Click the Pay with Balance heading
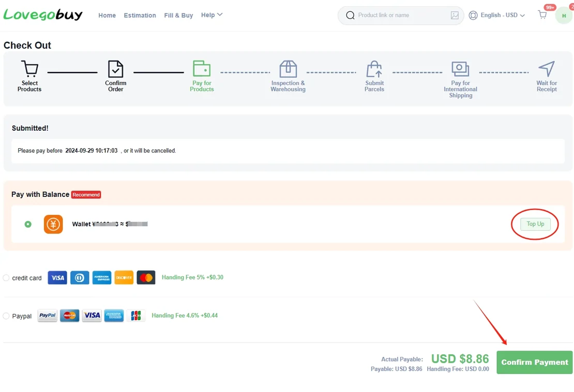 [x=40, y=194]
